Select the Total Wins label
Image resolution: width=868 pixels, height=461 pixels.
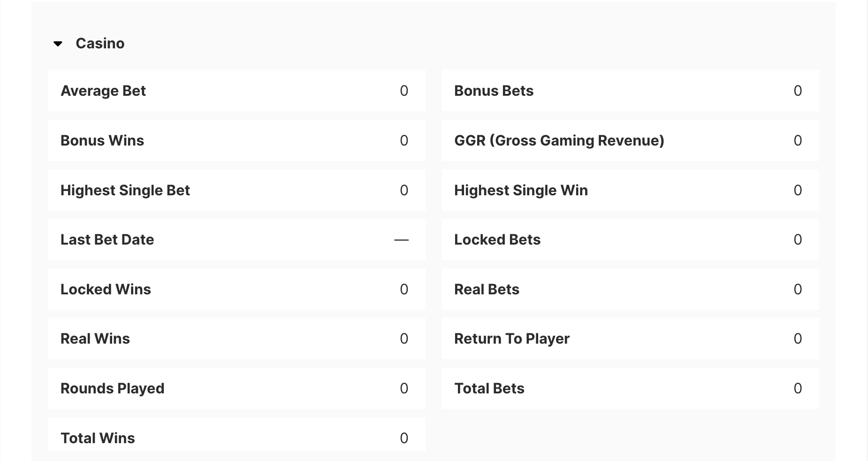click(98, 438)
